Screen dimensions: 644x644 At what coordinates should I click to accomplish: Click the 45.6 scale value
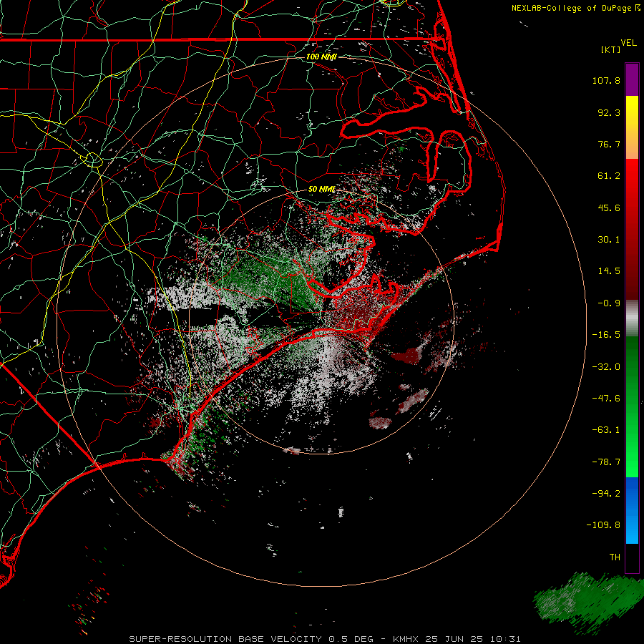click(x=609, y=208)
